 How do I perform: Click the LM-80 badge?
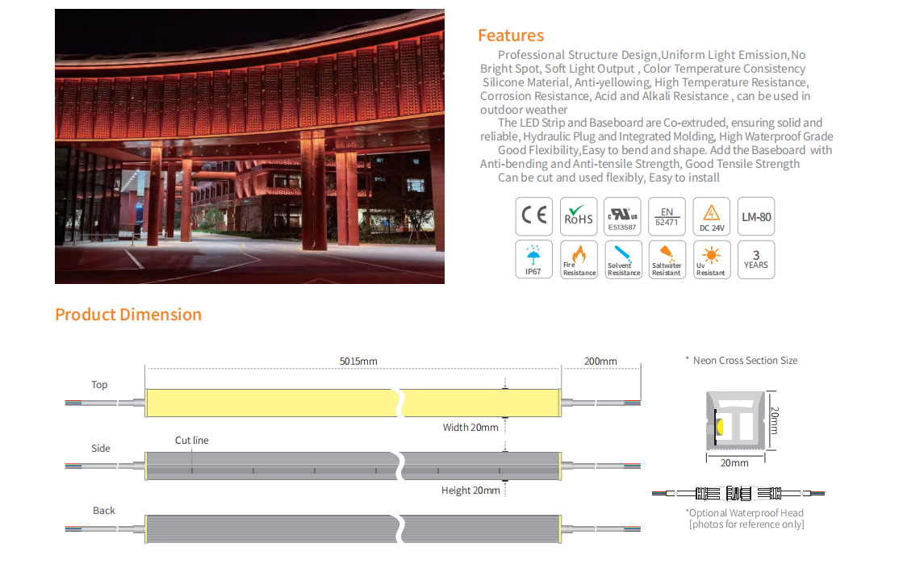coord(755,216)
